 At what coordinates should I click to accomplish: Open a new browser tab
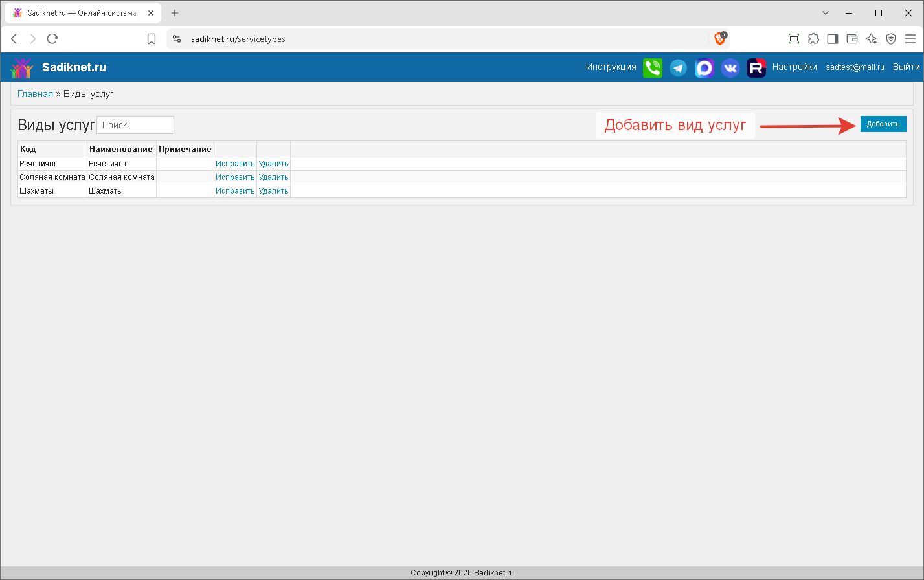(x=175, y=13)
